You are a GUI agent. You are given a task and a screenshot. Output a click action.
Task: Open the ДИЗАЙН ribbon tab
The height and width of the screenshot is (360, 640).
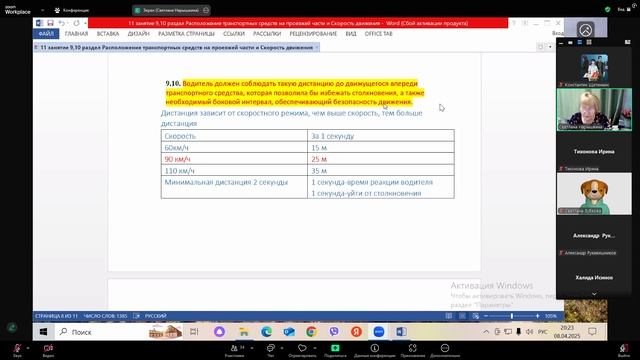click(138, 34)
